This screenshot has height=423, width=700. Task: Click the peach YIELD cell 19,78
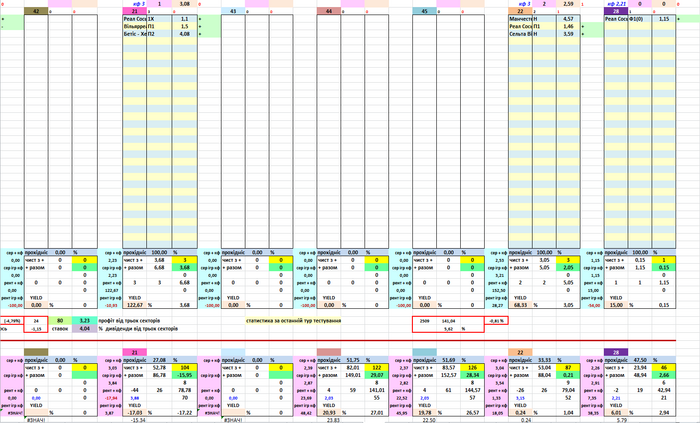[425, 413]
